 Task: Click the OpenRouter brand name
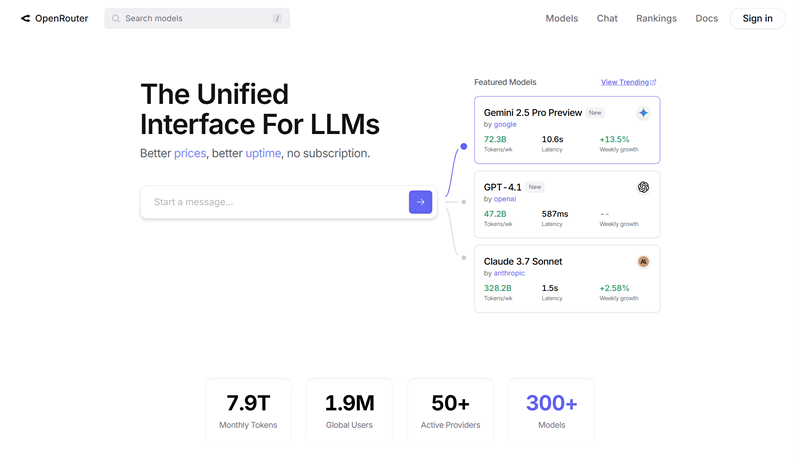tap(61, 18)
